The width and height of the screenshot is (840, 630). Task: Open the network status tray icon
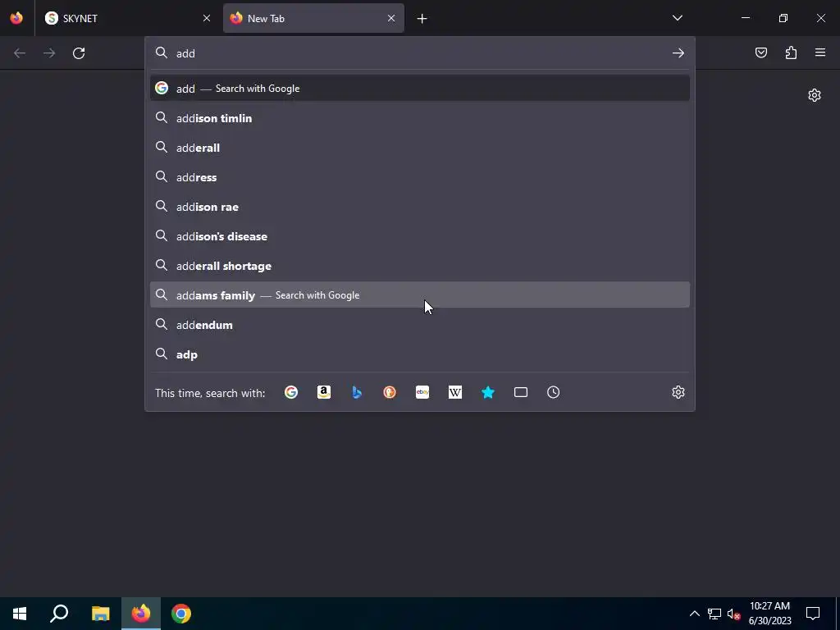(714, 614)
